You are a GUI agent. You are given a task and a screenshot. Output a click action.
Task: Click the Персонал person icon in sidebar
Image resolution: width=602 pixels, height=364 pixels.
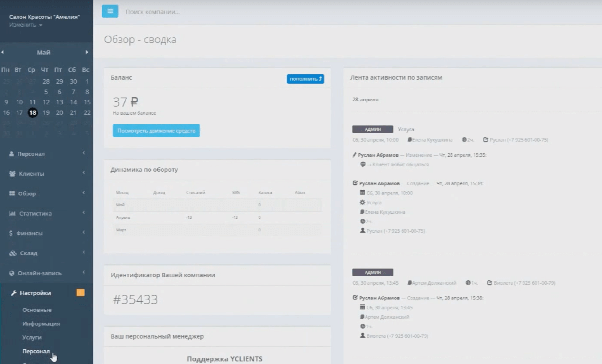pyautogui.click(x=12, y=154)
